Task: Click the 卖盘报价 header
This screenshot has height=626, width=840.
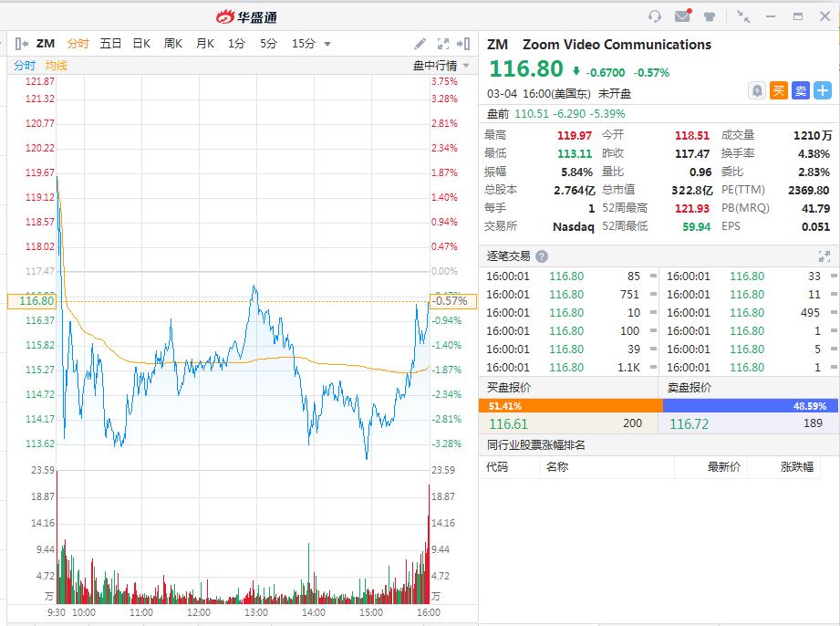Action: (690, 387)
